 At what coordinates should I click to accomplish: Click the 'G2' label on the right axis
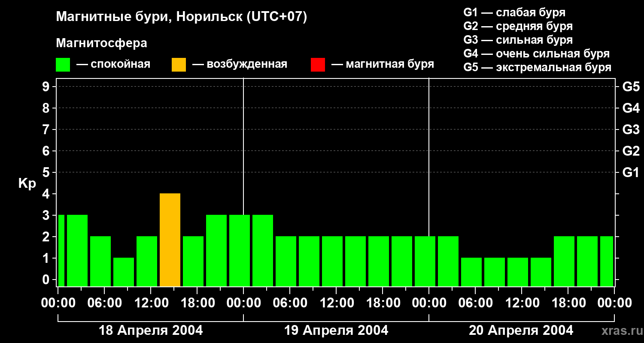click(x=631, y=151)
